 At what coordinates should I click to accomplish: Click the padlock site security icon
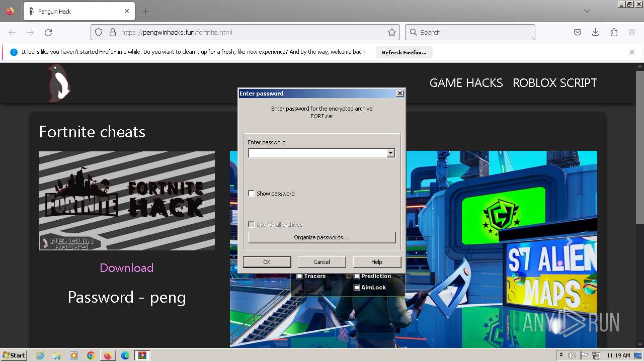[112, 32]
